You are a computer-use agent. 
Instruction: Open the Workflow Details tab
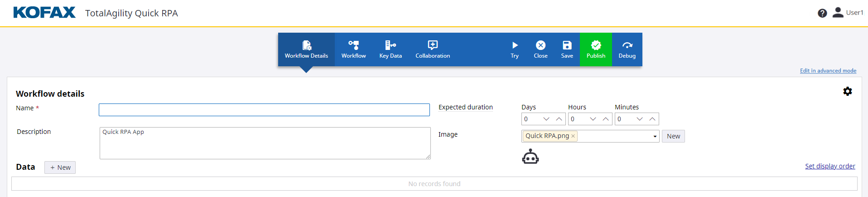306,49
